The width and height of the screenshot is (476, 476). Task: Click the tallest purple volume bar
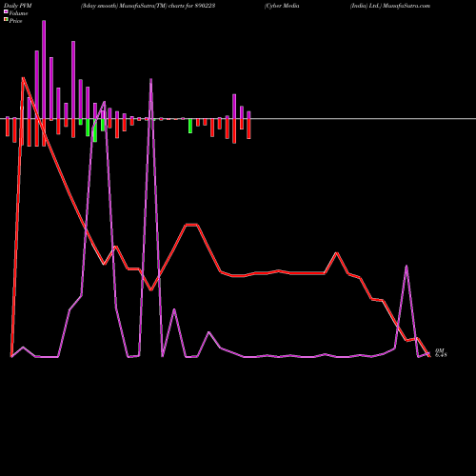pyautogui.click(x=44, y=69)
